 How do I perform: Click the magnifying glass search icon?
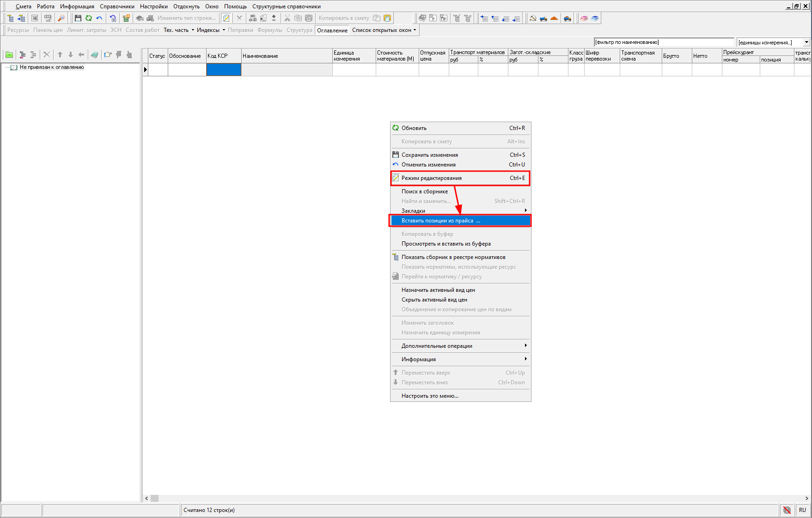pos(61,18)
